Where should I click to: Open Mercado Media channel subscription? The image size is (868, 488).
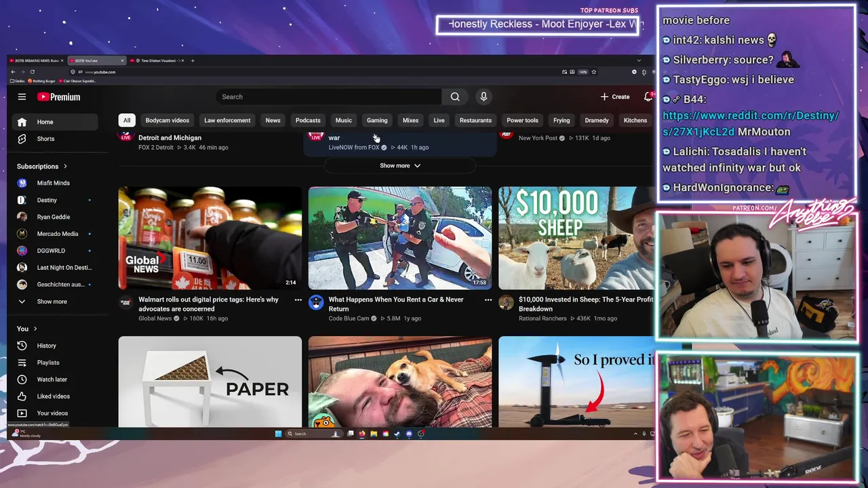pos(56,234)
